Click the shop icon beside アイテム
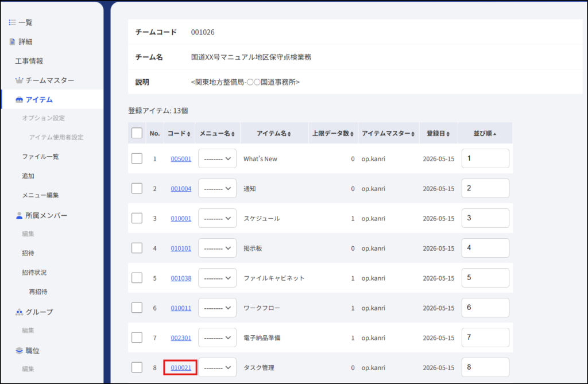This screenshot has height=384, width=588. click(19, 100)
